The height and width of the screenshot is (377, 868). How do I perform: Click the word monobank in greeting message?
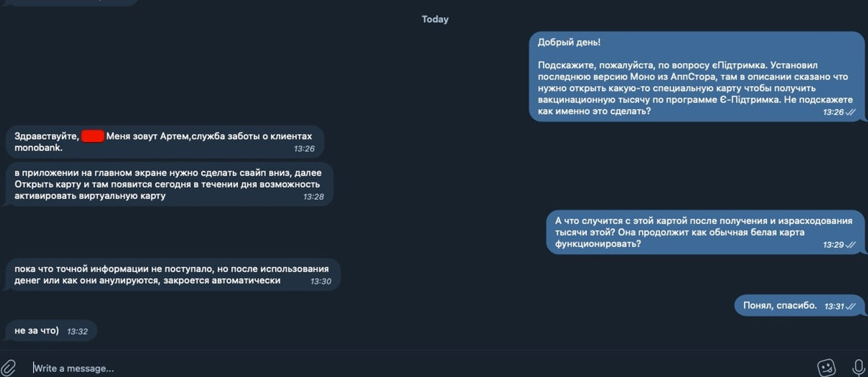(38, 148)
